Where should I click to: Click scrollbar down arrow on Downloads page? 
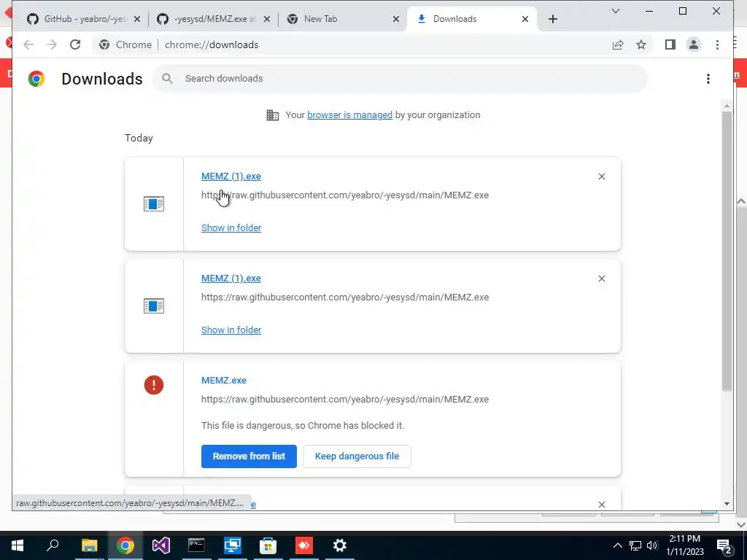click(x=727, y=504)
